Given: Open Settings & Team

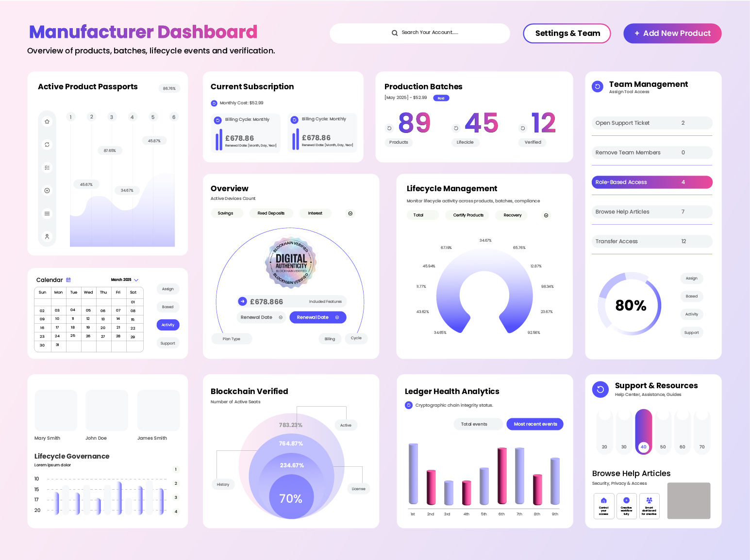Looking at the screenshot, I should coord(567,33).
